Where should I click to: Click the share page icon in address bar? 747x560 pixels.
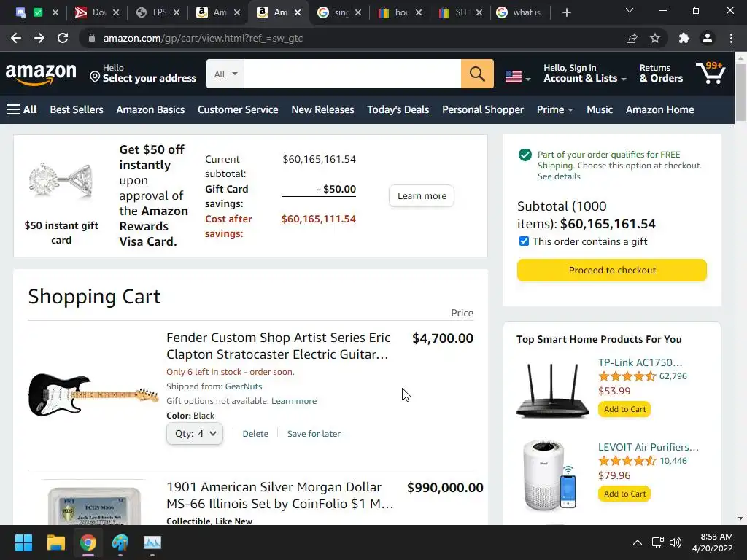point(632,38)
